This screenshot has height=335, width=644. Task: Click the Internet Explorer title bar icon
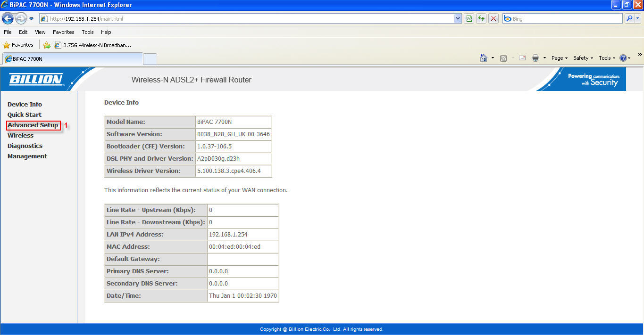5,5
